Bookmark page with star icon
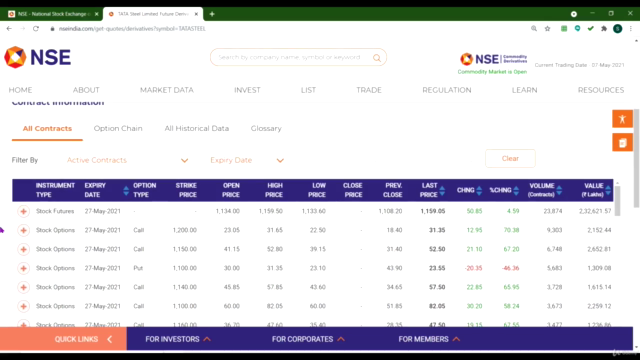Image resolution: width=640 pixels, height=360 pixels. (x=547, y=29)
